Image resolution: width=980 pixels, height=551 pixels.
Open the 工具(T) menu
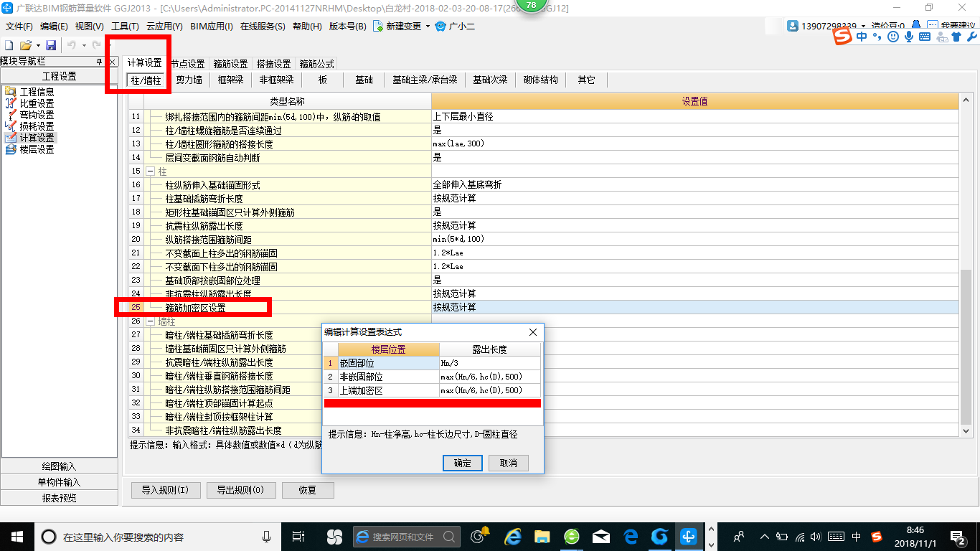(125, 27)
